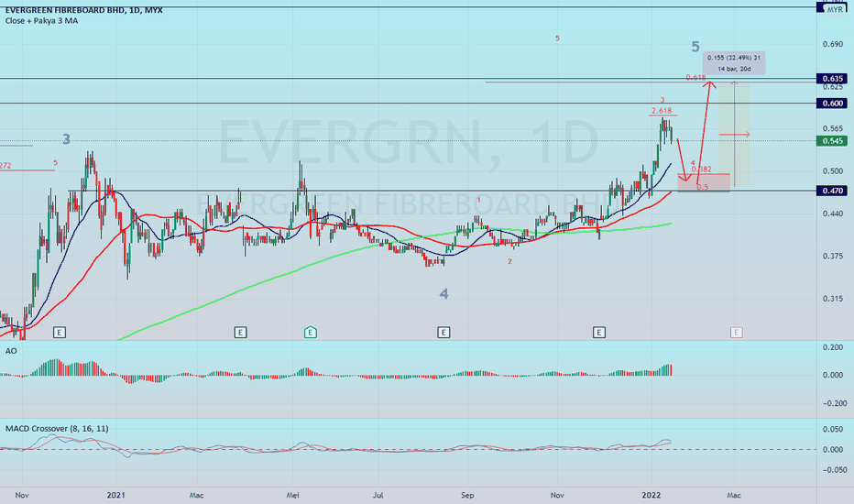This screenshot has width=854, height=504.
Task: Click the large blue wave 3 label
Action: [x=66, y=139]
